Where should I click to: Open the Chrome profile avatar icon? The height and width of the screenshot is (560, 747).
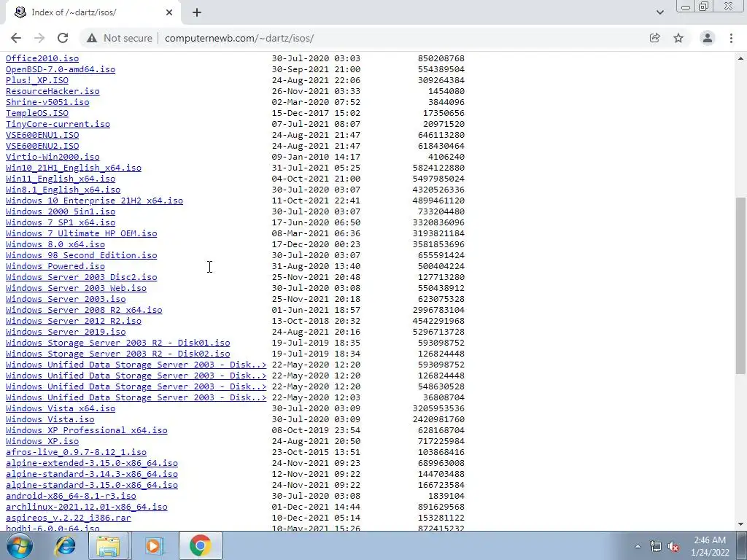pos(708,38)
